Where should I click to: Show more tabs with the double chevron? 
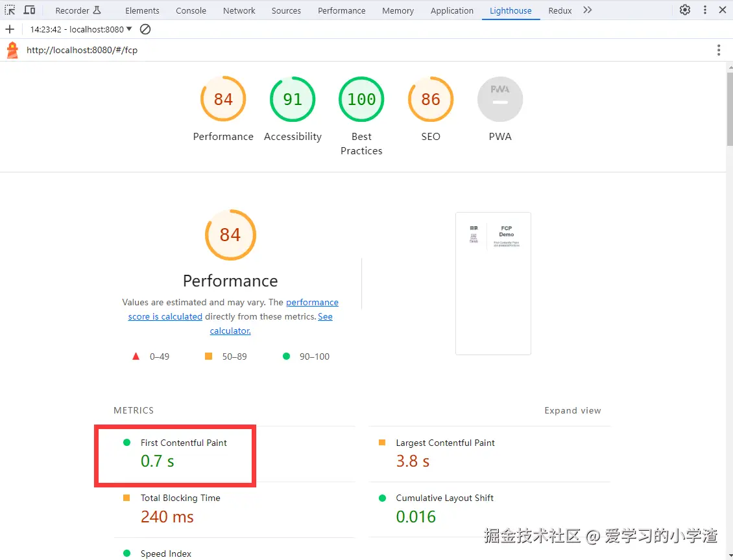(x=588, y=10)
